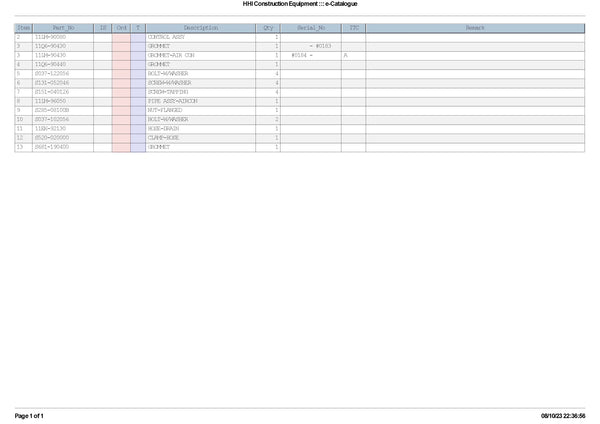Click part number S037-122056

[52, 73]
